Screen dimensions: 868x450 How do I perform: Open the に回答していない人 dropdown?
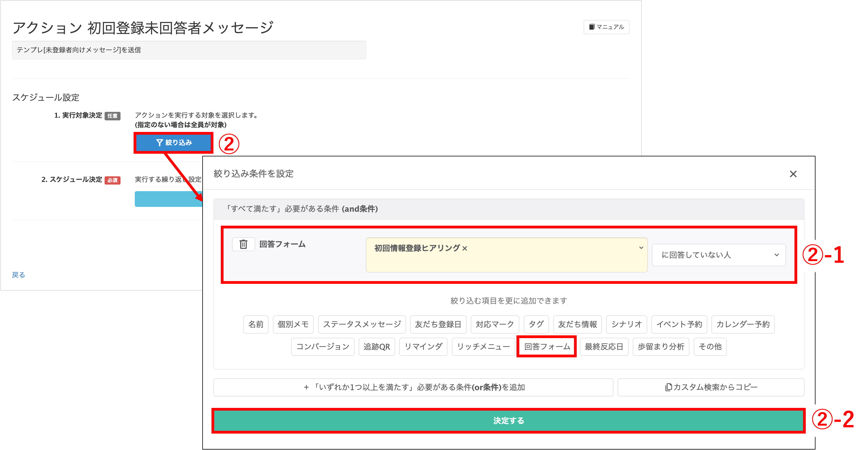tap(719, 255)
